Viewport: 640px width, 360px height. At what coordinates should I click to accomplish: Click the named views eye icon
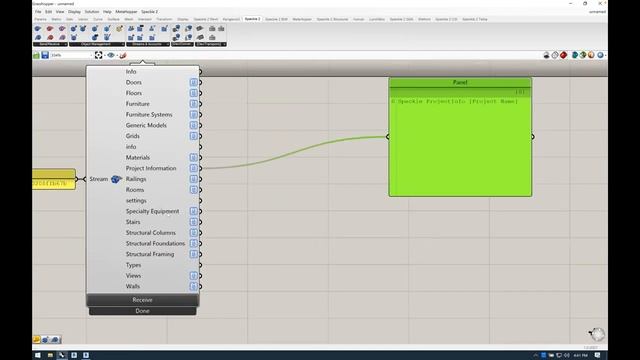[x=111, y=55]
